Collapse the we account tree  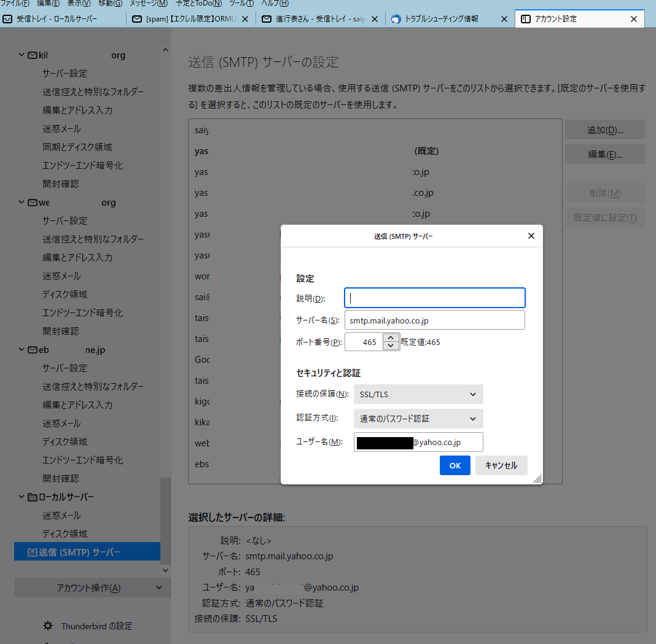click(x=21, y=202)
